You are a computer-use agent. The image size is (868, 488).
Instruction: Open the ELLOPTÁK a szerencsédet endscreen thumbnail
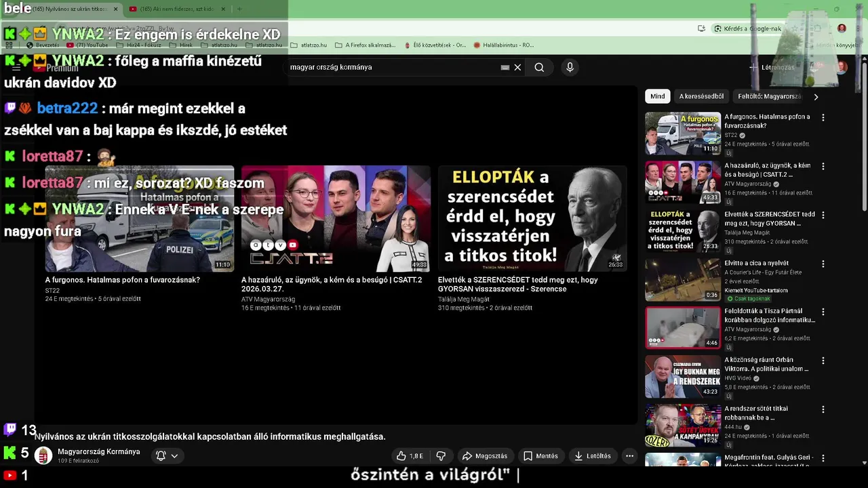(532, 218)
